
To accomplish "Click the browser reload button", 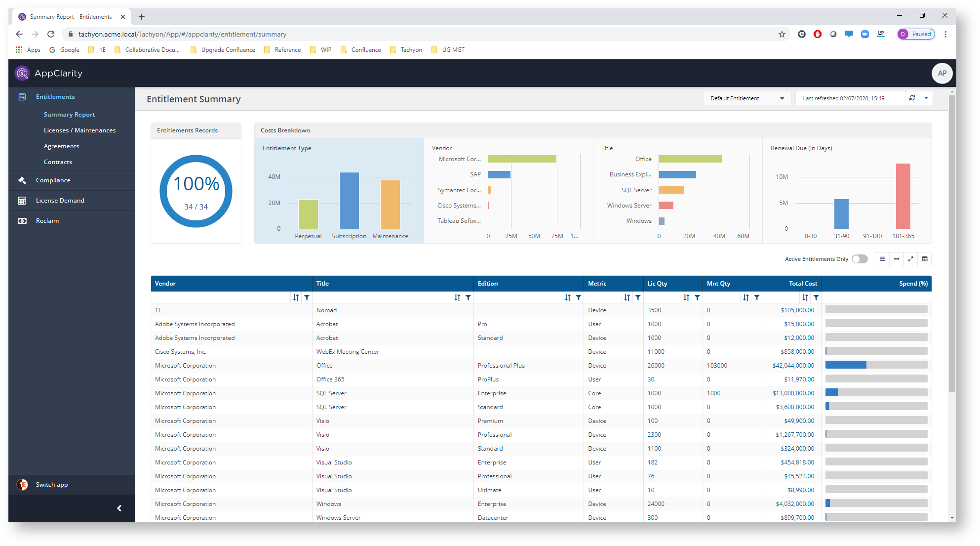I will [51, 34].
